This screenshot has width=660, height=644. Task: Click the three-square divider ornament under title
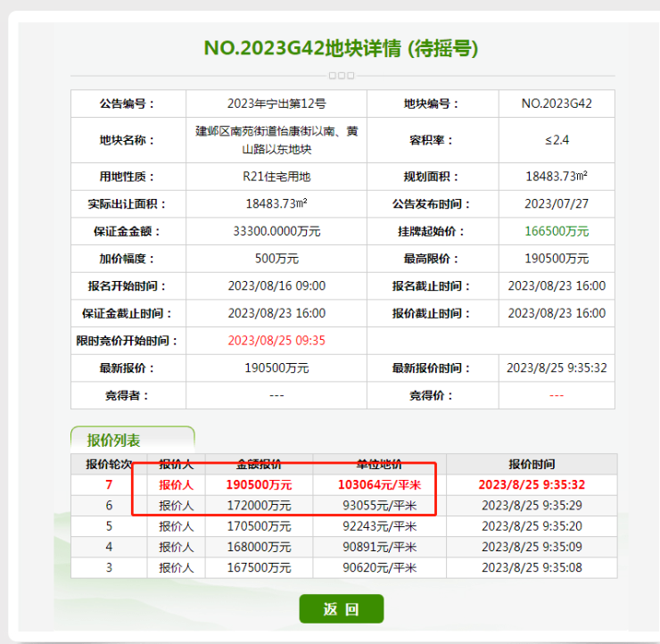[342, 76]
